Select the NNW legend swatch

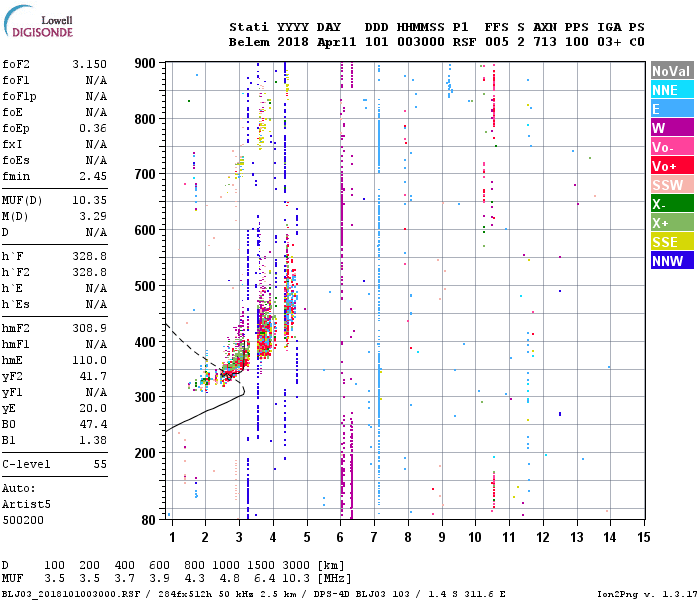(x=672, y=261)
